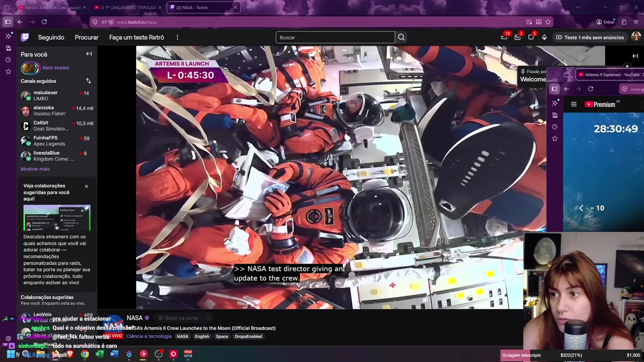Open a new browser tab
This screenshot has width=644, height=362.
(x=248, y=8)
